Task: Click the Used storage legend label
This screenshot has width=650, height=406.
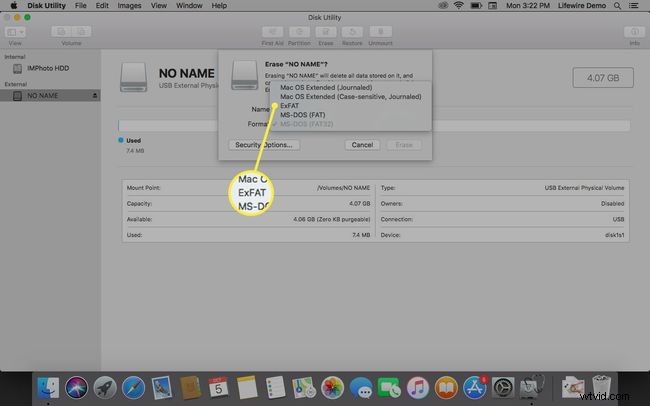Action: [133, 141]
